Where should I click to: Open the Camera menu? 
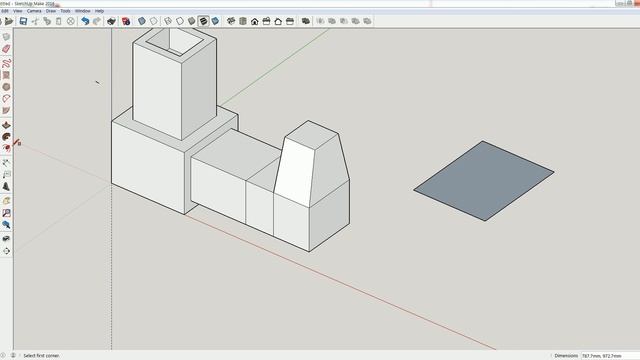click(x=34, y=11)
